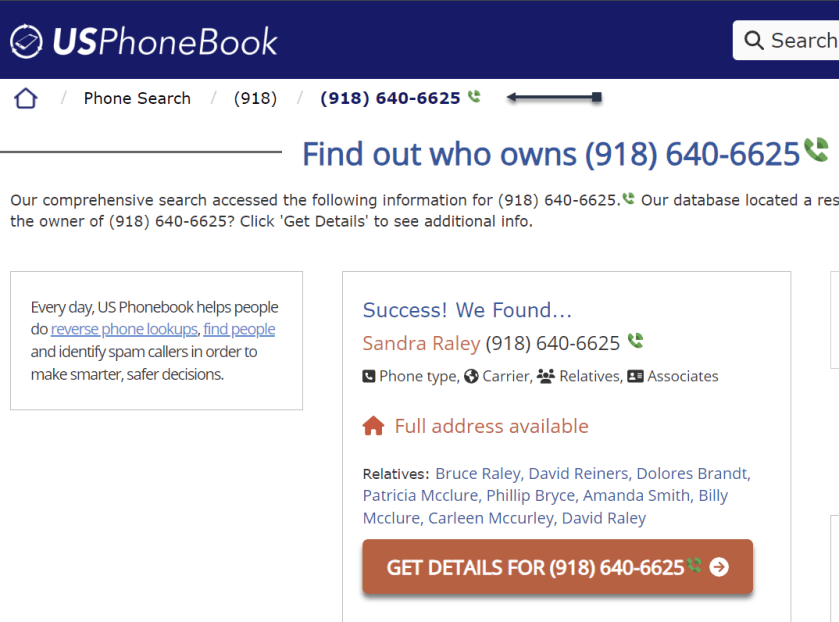The width and height of the screenshot is (839, 622).
Task: Open Sandra Raley's name link
Action: pyautogui.click(x=421, y=343)
